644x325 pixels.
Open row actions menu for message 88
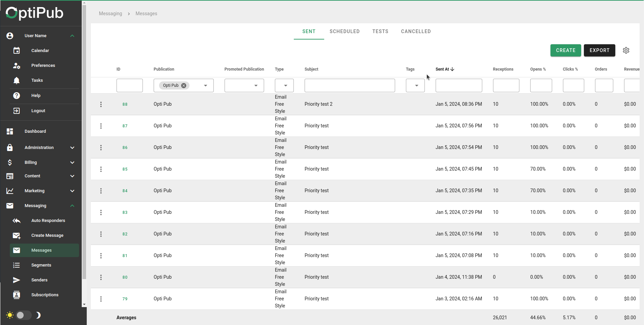click(x=101, y=104)
